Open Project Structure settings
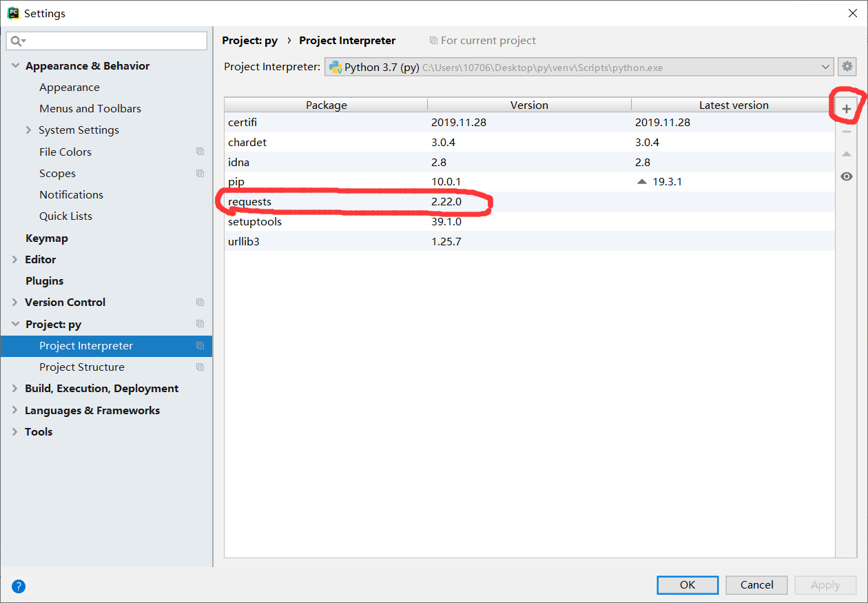The image size is (868, 603). 82,367
